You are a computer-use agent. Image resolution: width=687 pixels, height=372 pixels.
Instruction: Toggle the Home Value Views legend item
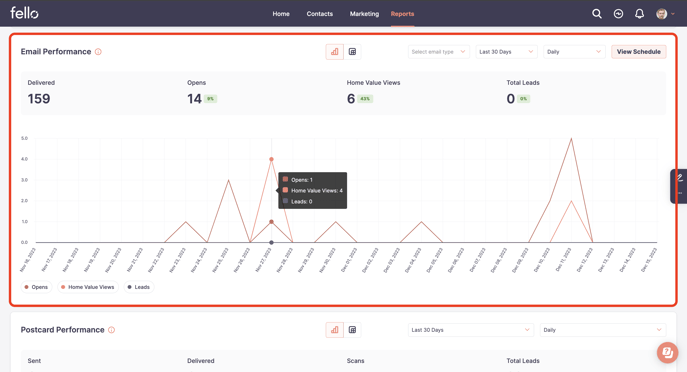(88, 287)
